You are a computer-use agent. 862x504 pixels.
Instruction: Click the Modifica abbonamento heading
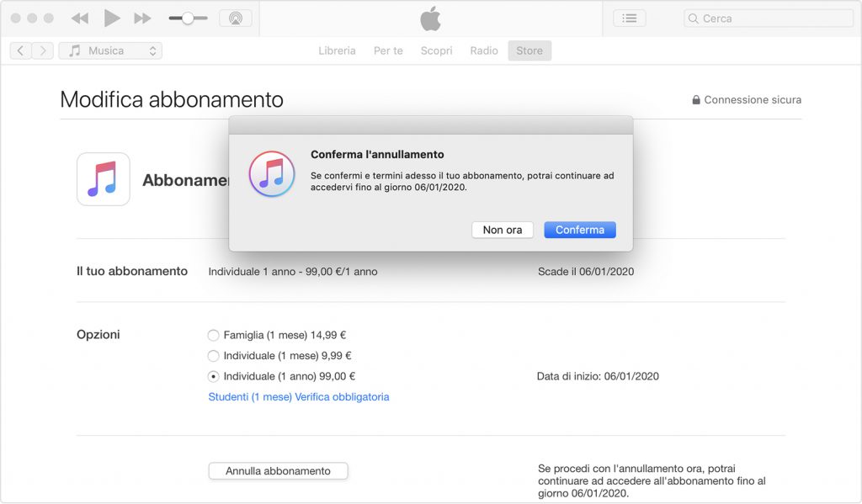172,99
